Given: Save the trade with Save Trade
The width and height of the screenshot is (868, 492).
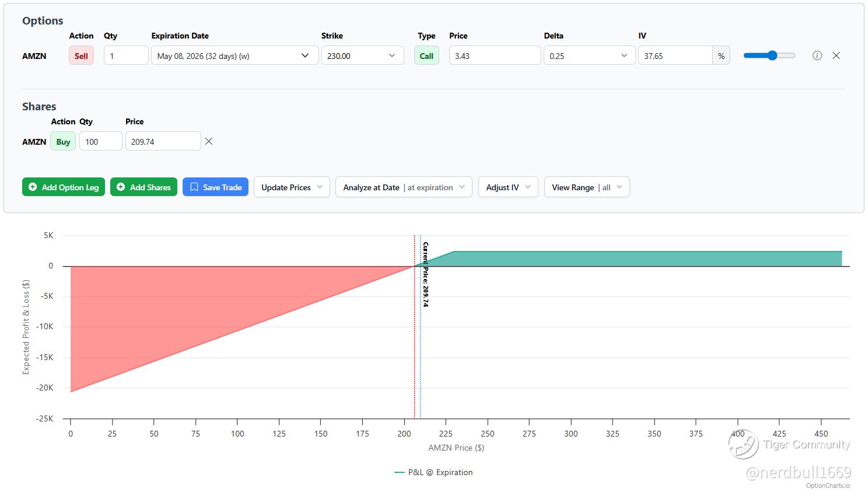Looking at the screenshot, I should [x=216, y=187].
